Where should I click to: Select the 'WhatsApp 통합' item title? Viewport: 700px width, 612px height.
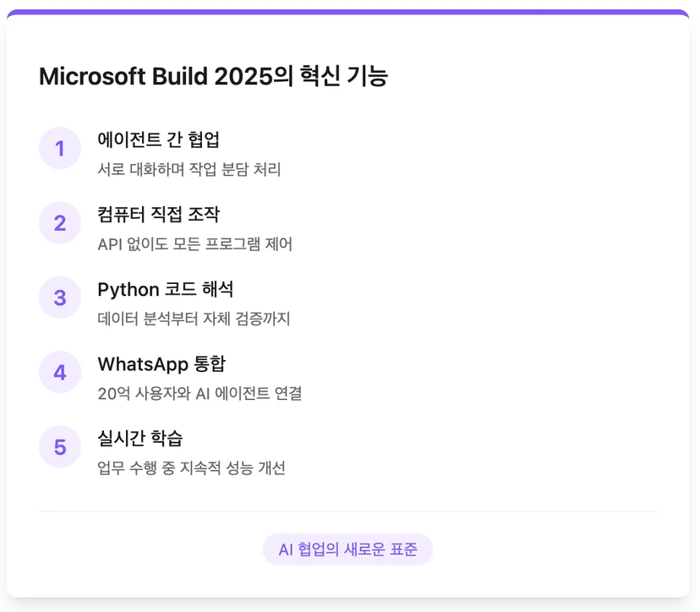(x=161, y=363)
